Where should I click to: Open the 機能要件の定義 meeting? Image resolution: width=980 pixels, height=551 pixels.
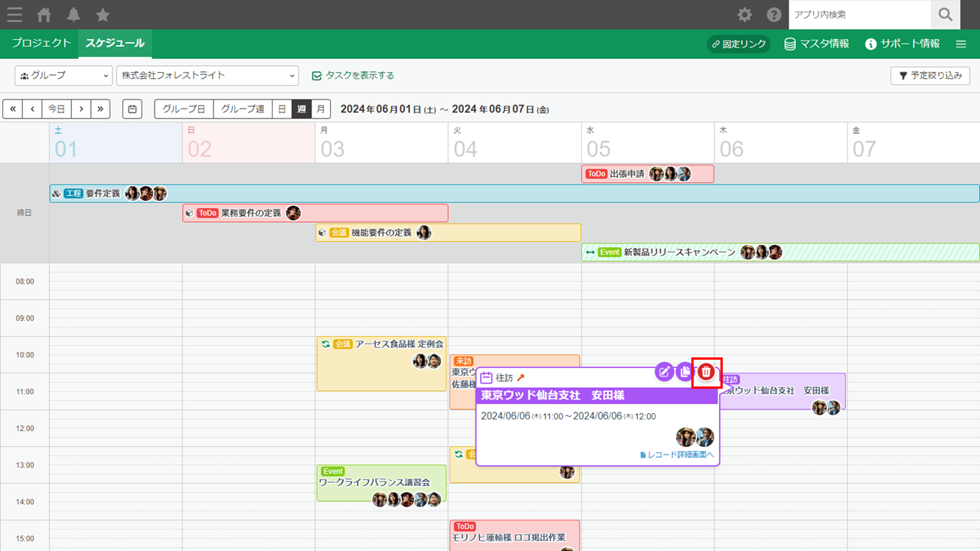[448, 233]
